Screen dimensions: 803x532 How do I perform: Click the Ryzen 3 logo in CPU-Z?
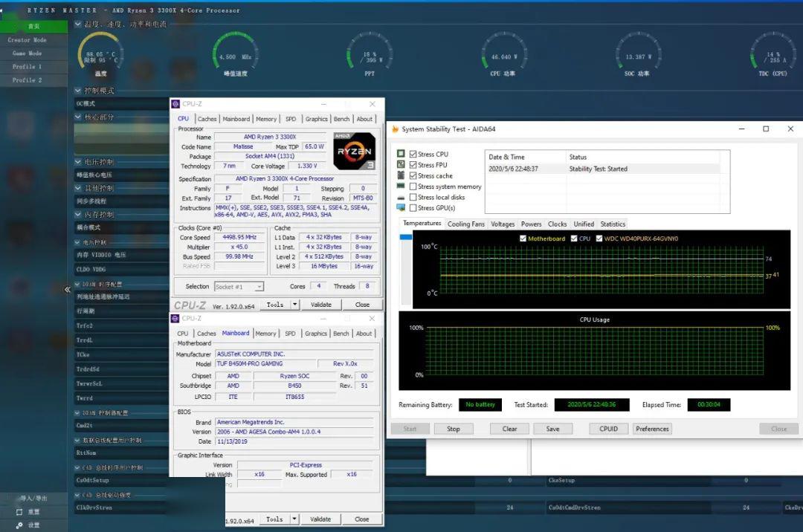pos(355,151)
